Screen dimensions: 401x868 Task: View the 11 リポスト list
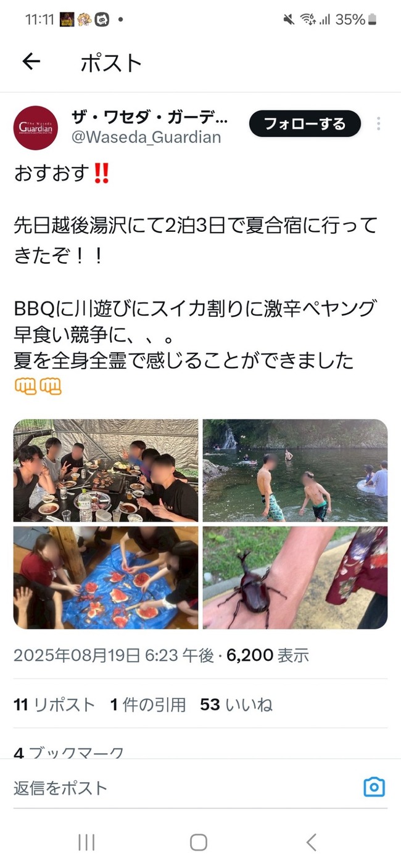coord(54,705)
